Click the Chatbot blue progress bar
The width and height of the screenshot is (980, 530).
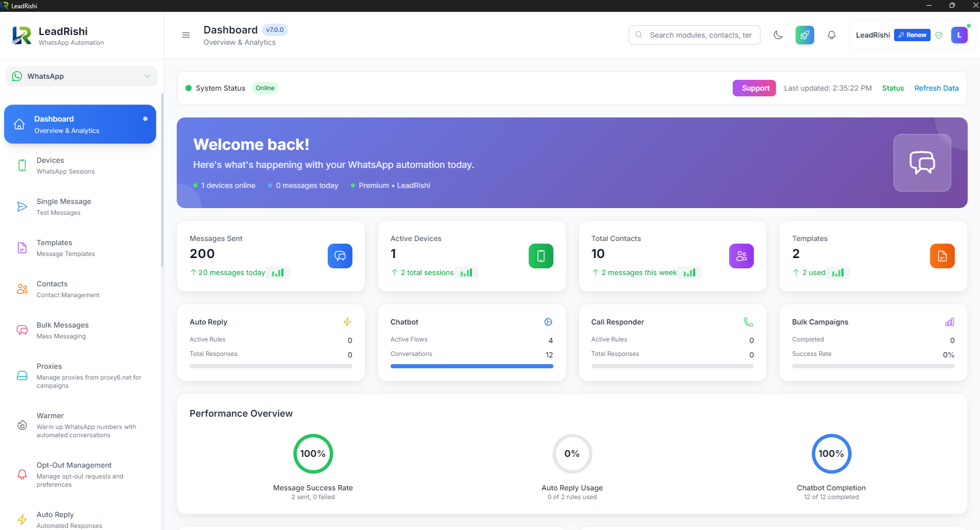pyautogui.click(x=472, y=366)
